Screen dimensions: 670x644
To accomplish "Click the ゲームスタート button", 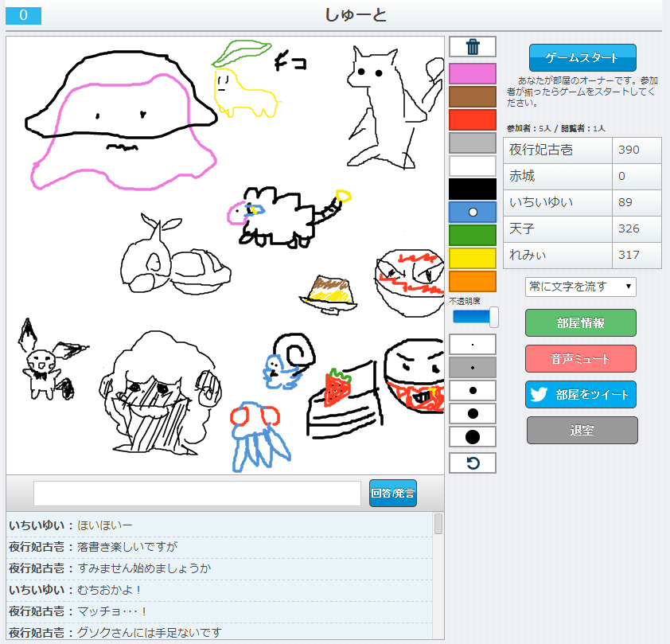I will 582,57.
